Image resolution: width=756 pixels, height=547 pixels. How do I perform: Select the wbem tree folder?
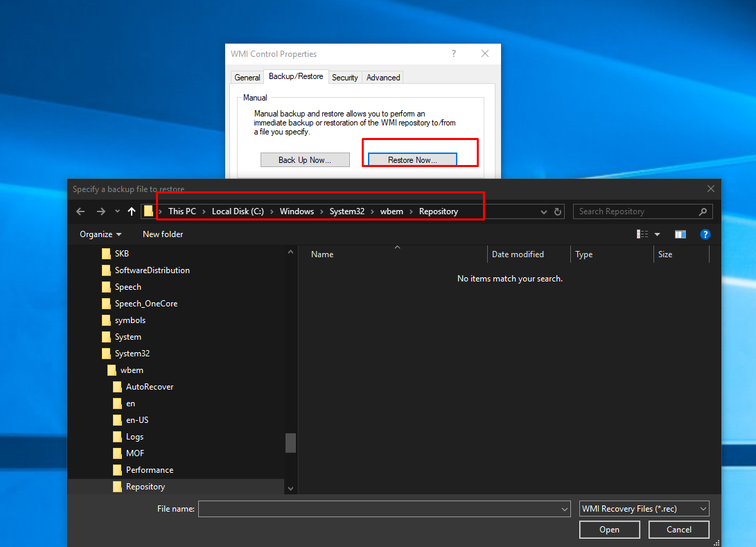coord(132,370)
